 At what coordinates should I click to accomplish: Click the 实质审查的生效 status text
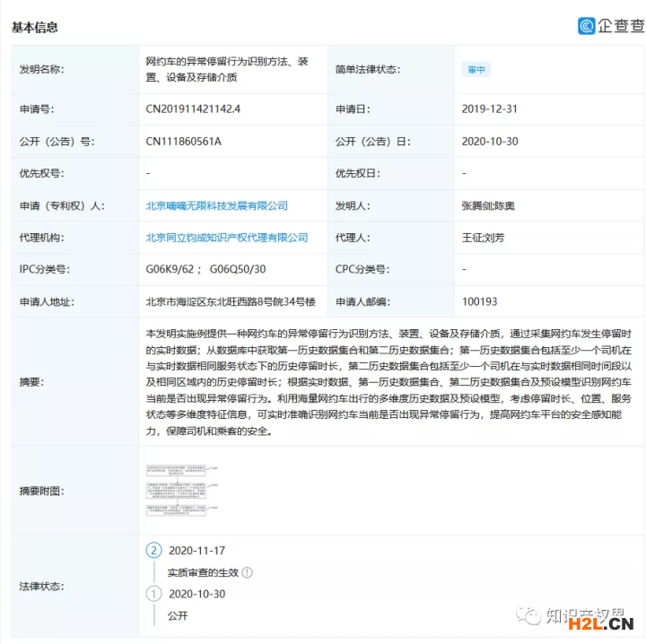202,572
